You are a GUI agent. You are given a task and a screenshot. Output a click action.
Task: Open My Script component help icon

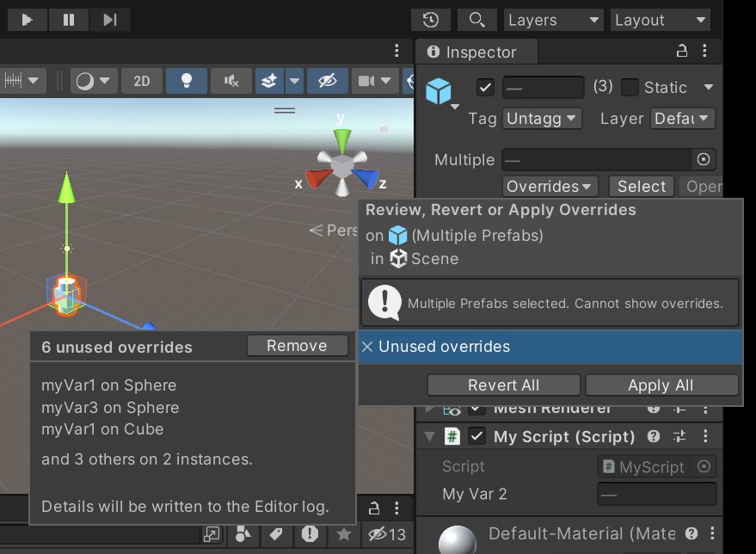pyautogui.click(x=654, y=436)
